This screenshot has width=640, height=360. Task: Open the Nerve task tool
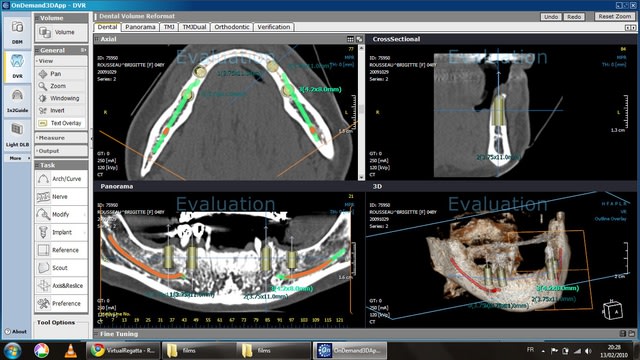(61, 197)
